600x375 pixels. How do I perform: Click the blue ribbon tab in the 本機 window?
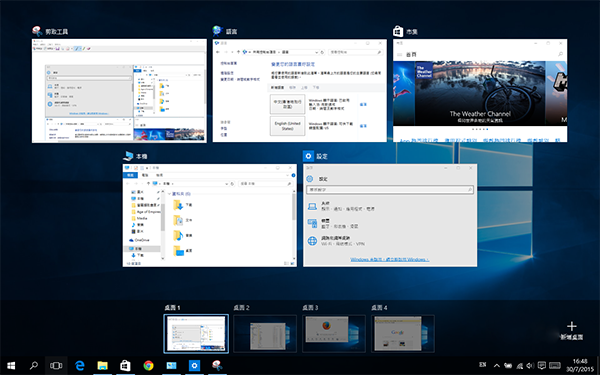(130, 175)
